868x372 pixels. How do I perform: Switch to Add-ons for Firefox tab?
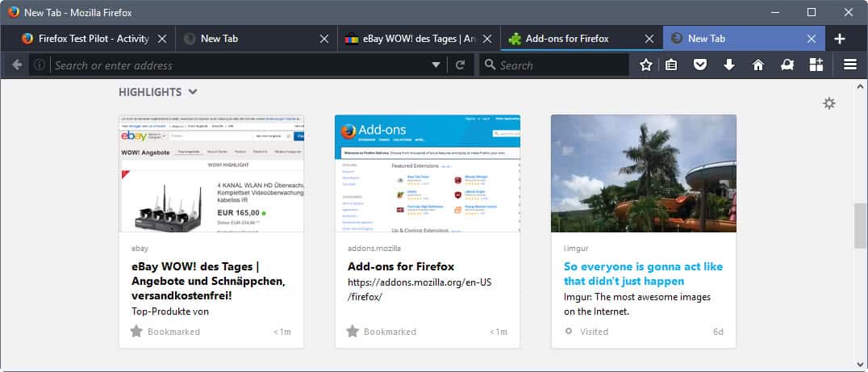[582, 39]
